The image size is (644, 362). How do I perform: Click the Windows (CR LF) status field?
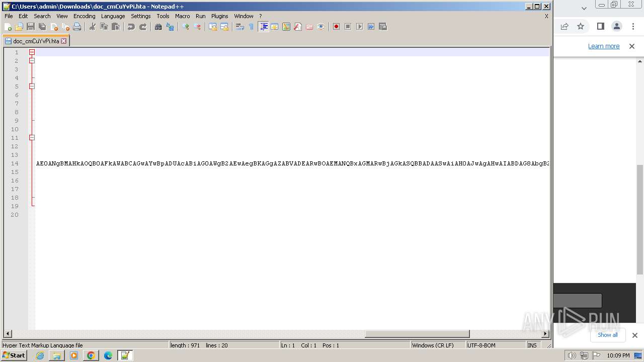click(438, 345)
